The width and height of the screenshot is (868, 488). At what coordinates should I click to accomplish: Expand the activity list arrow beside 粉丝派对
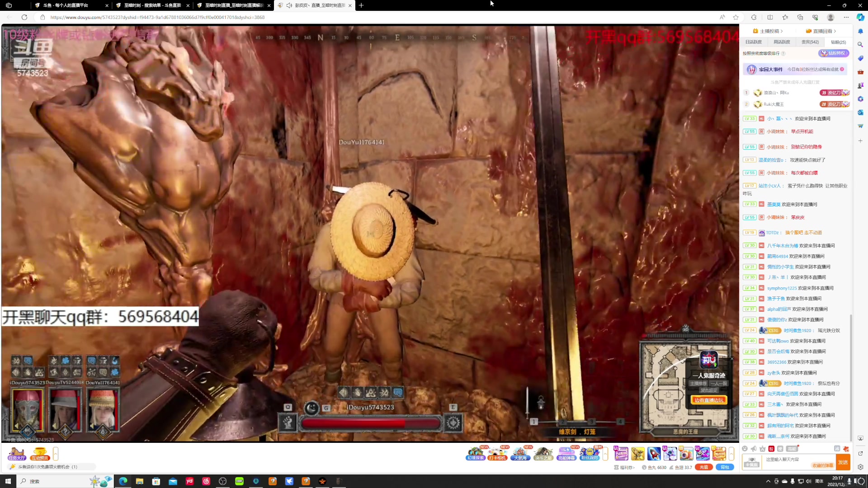coord(605,453)
